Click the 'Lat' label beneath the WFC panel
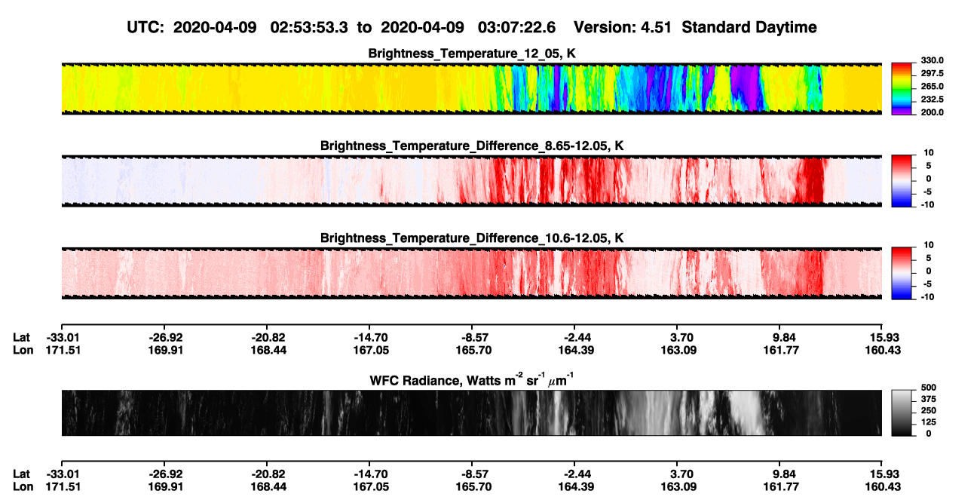The width and height of the screenshot is (980, 503). (22, 474)
